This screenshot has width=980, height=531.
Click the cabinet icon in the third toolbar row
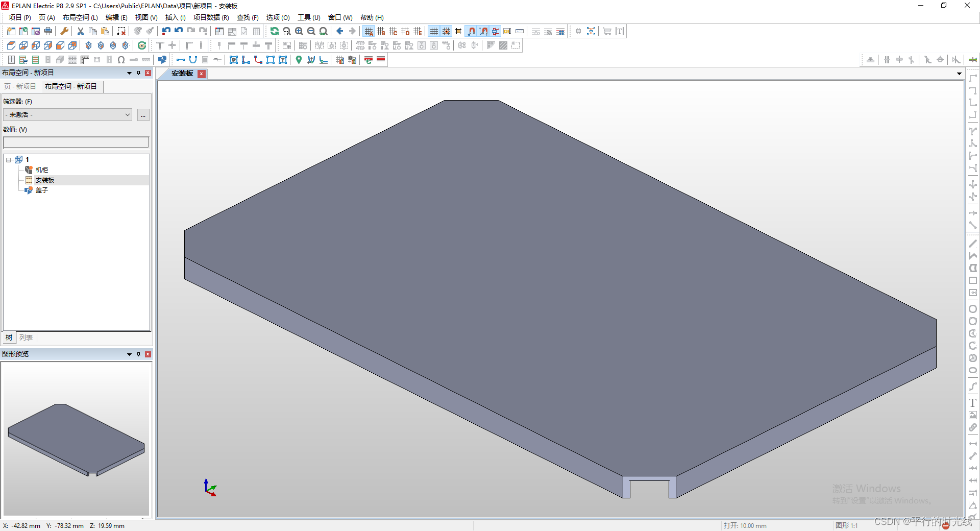pyautogui.click(x=11, y=60)
